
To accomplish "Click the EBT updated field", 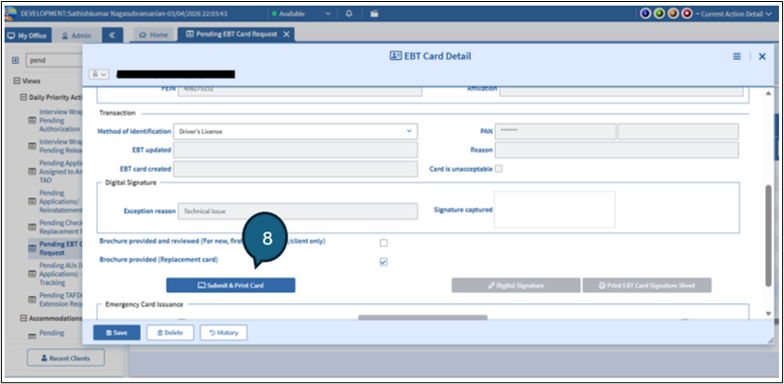I will [296, 150].
